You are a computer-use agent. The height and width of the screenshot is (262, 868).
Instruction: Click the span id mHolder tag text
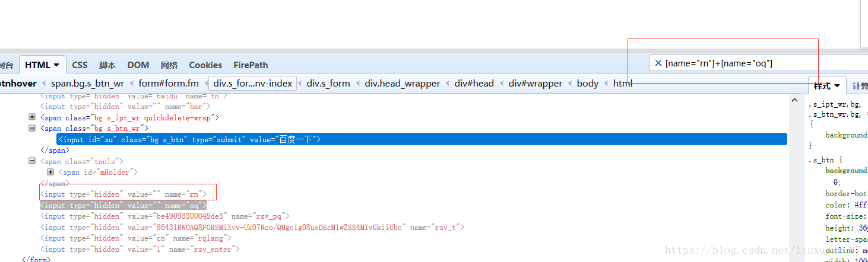98,172
